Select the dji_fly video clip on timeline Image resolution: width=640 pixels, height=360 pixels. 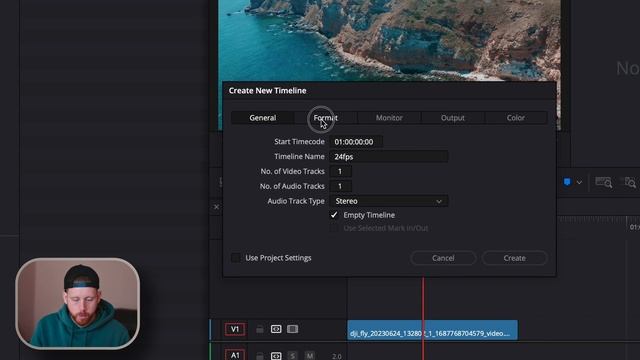coord(432,330)
